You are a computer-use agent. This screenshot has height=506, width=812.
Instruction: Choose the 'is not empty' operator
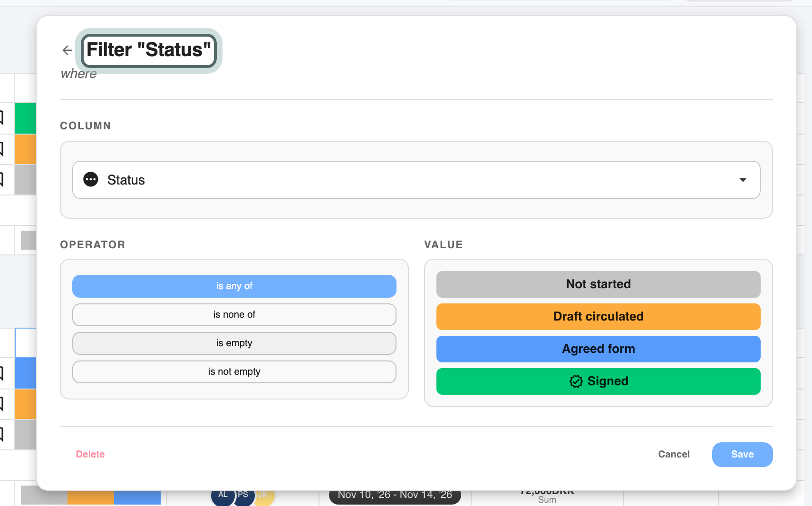tap(234, 372)
